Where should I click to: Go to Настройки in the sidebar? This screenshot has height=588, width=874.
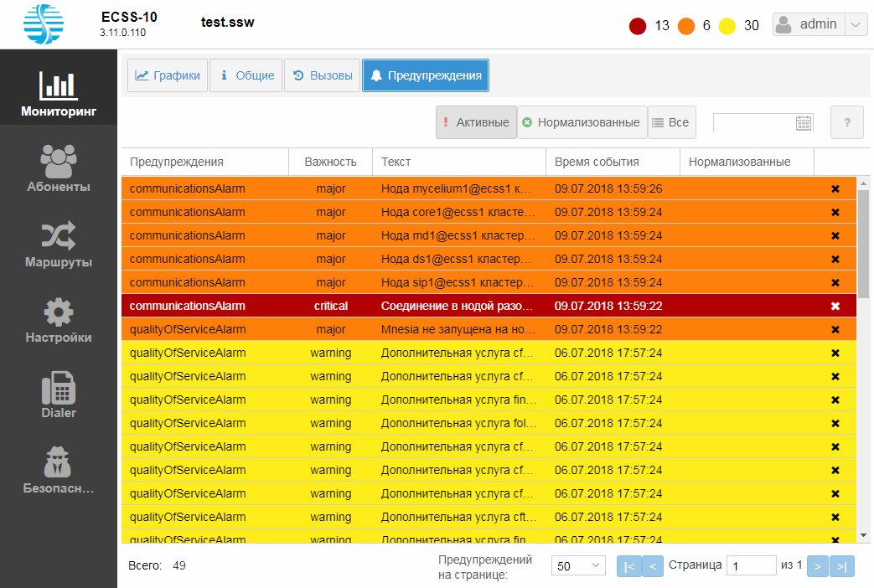59,319
